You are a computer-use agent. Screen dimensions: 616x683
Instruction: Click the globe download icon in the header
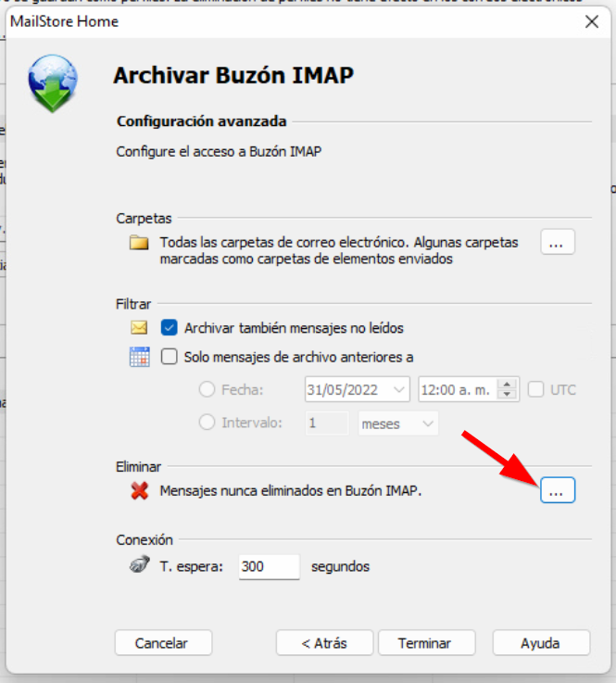[52, 82]
